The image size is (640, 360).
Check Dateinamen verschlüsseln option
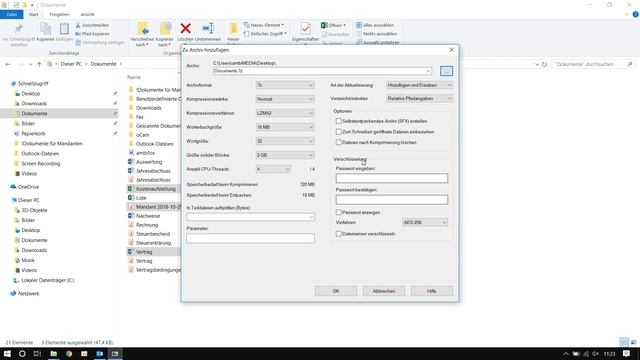tap(338, 234)
